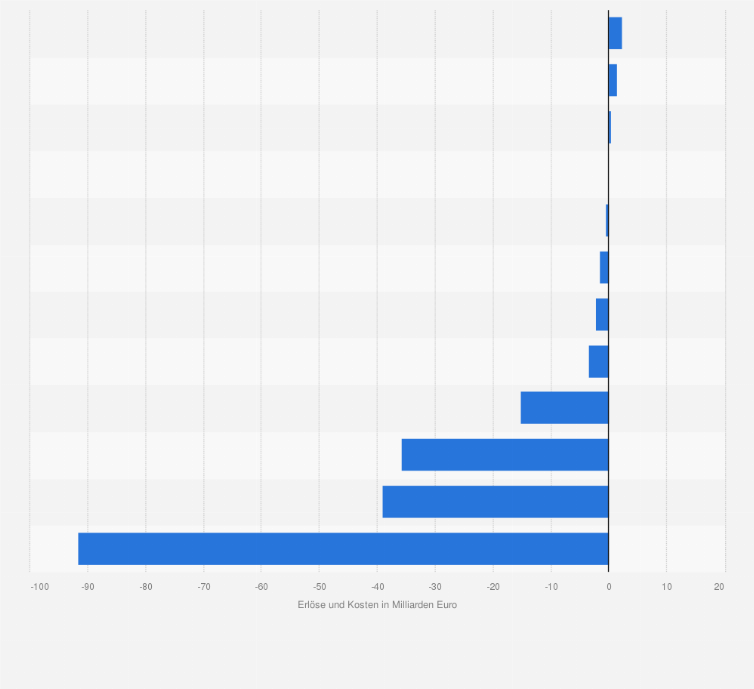Click the '-60' axis tick label
This screenshot has height=689, width=754.
pos(262,587)
